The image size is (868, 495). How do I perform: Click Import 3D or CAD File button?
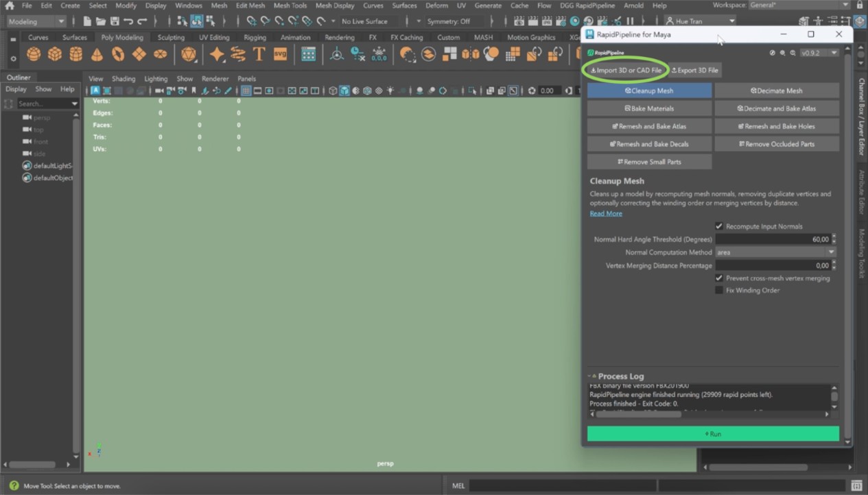point(626,70)
